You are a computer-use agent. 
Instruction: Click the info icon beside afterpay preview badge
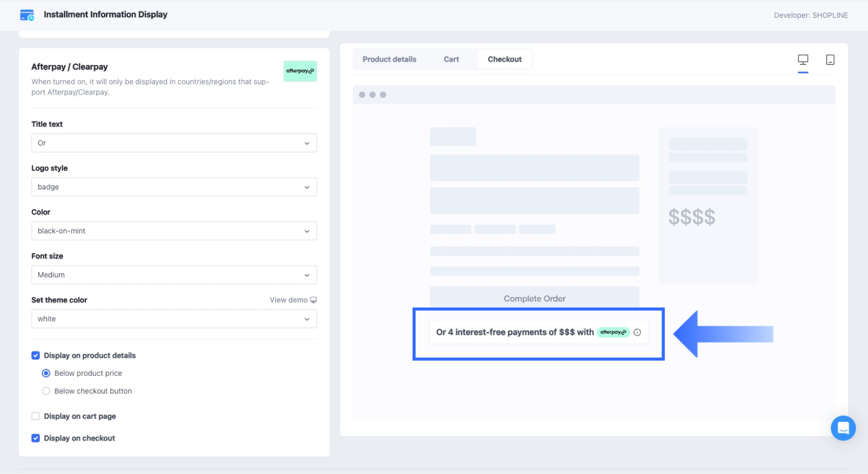pyautogui.click(x=637, y=333)
